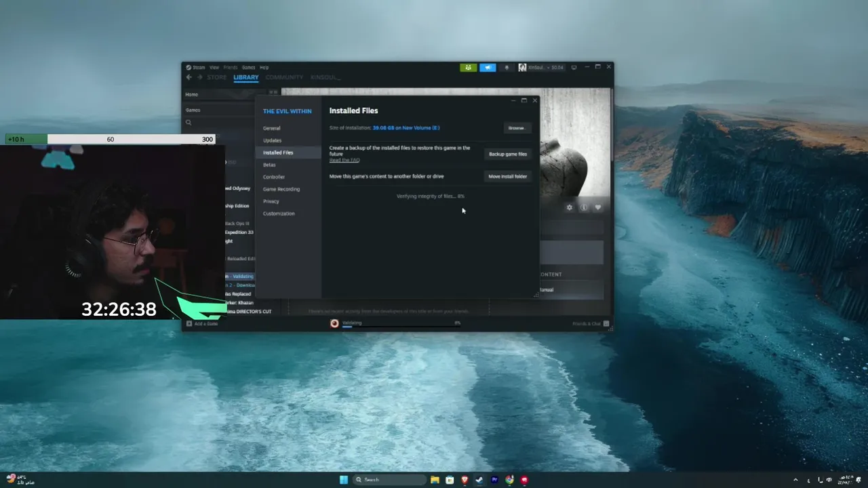Click the taskbar clock and date

846,480
